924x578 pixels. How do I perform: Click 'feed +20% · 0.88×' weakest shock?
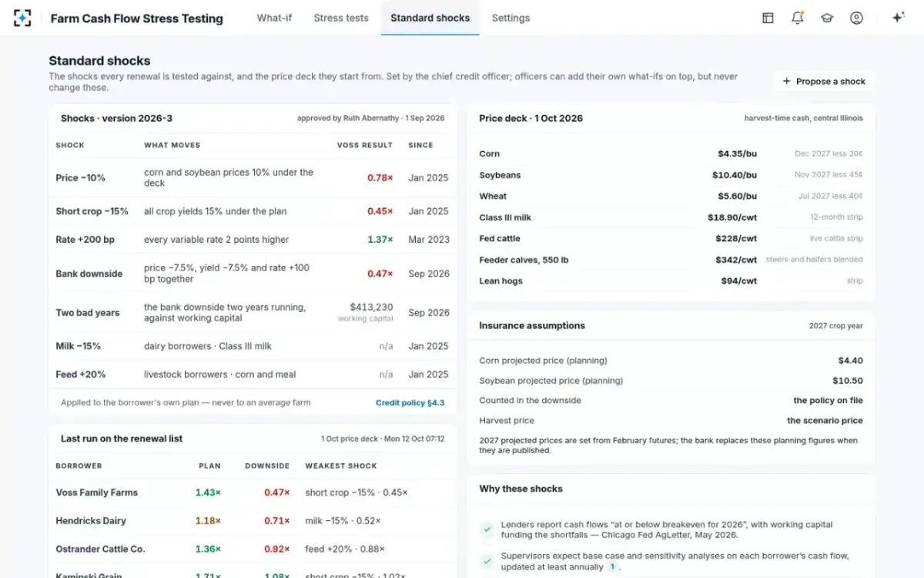(x=344, y=549)
